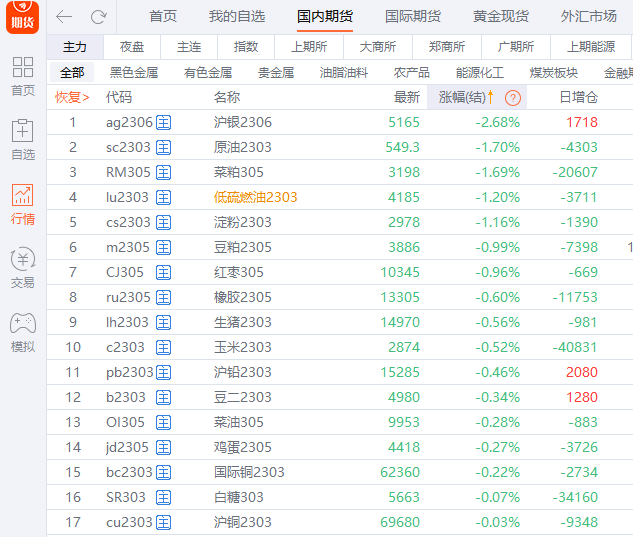Expand the 恢复 option in table header
This screenshot has height=537, width=633.
(x=72, y=97)
